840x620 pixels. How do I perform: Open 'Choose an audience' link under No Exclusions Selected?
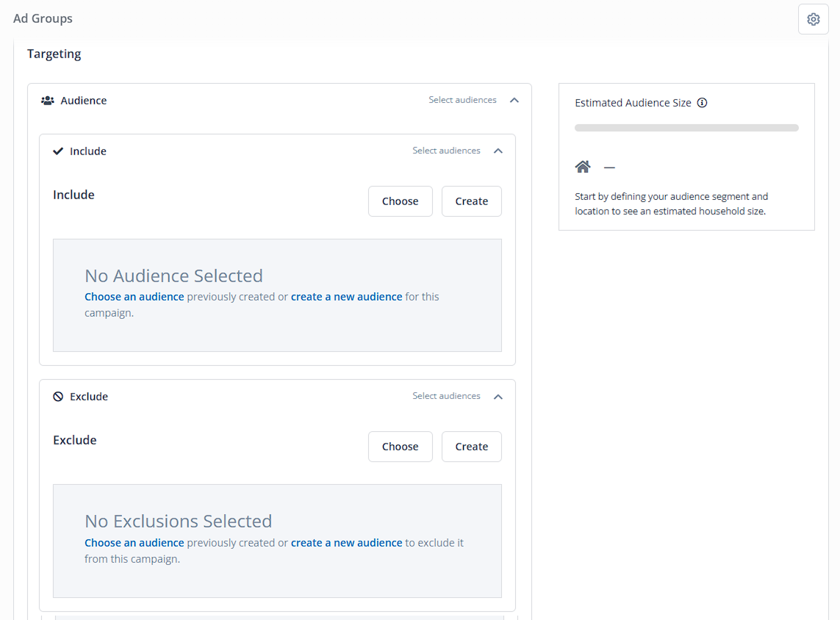coord(134,543)
